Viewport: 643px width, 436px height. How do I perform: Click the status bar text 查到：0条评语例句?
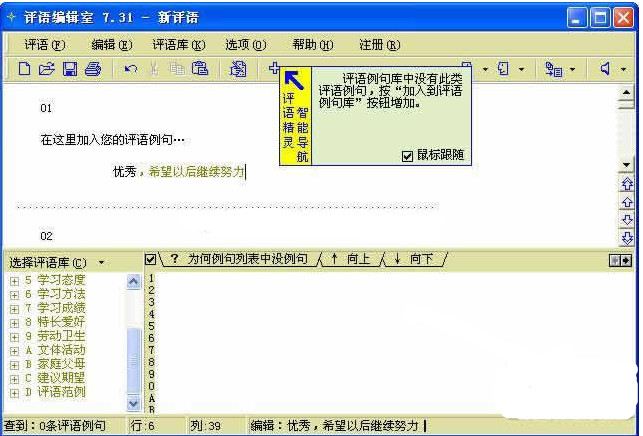click(x=55, y=426)
